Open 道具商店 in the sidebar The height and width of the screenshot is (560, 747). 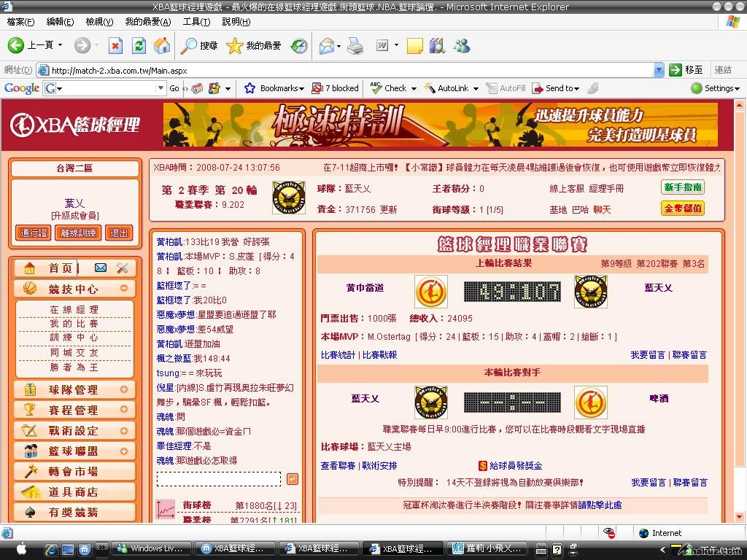tap(75, 492)
